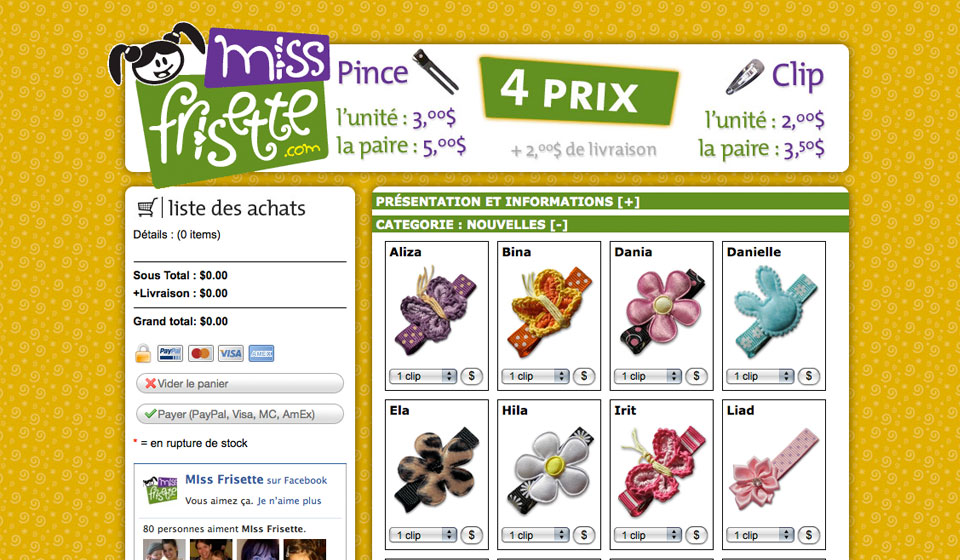
Task: Click the Miss Frisette logo
Action: click(220, 104)
